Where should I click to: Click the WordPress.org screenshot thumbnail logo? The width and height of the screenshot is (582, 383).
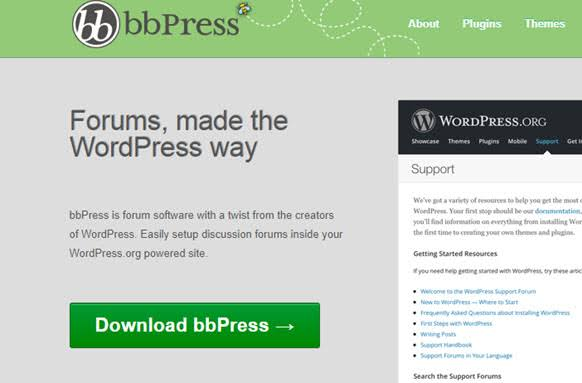(423, 120)
